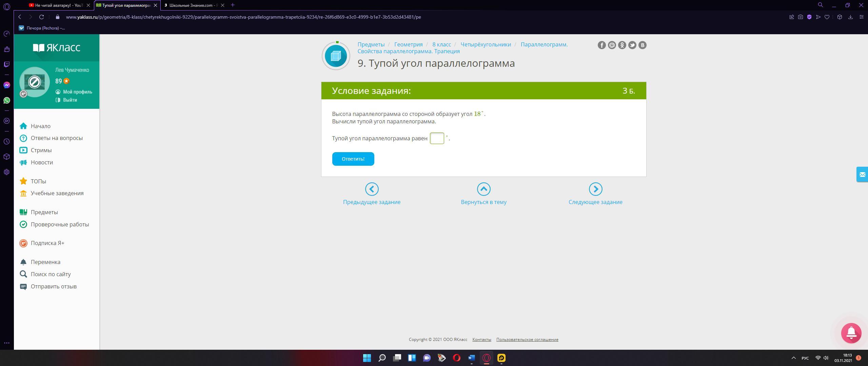This screenshot has height=366, width=868.
Task: Click the envelope feedback side tab
Action: (x=862, y=175)
